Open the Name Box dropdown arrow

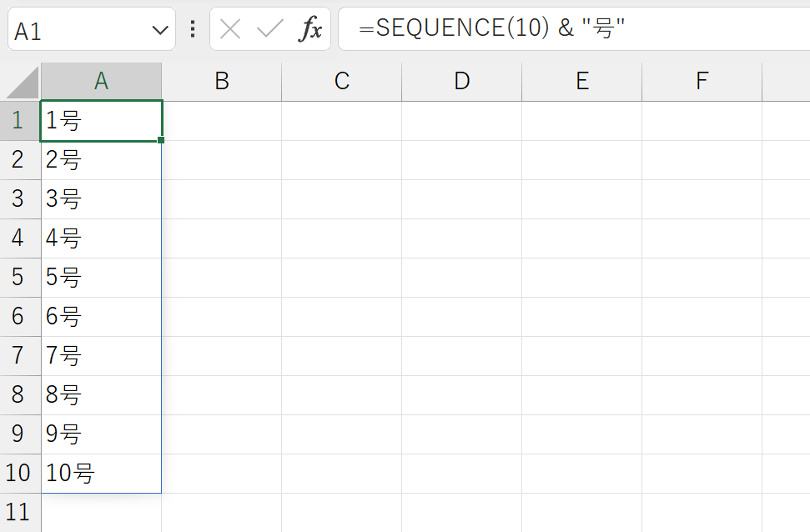coord(160,31)
